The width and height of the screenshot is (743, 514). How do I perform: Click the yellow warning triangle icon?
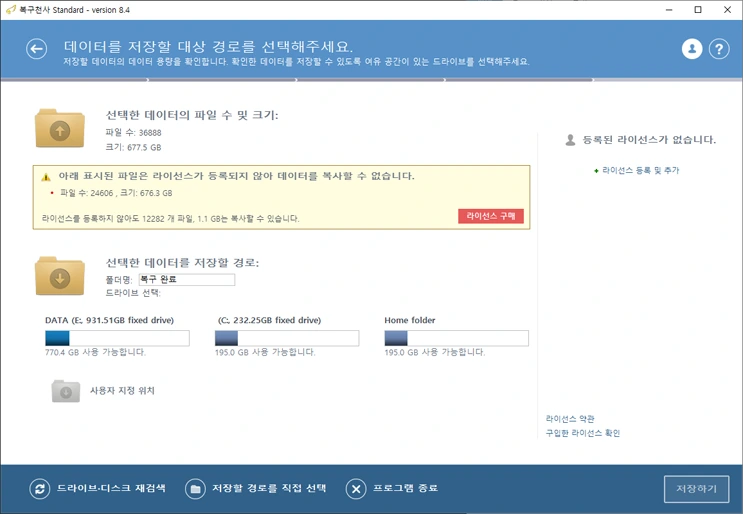point(46,177)
